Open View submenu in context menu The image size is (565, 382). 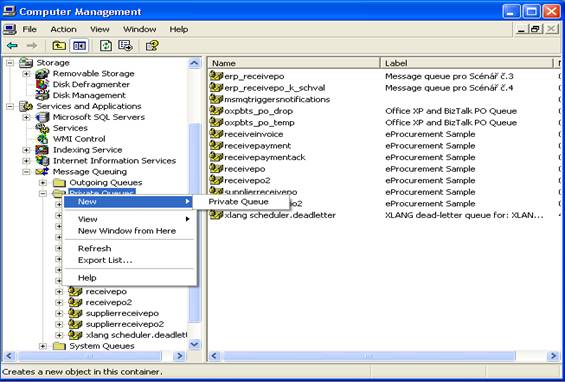(128, 219)
